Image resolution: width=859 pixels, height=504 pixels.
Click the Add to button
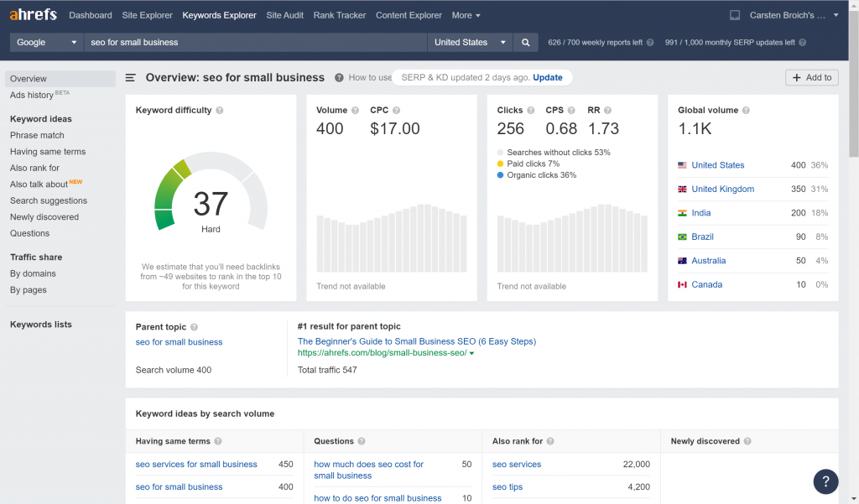click(x=812, y=78)
